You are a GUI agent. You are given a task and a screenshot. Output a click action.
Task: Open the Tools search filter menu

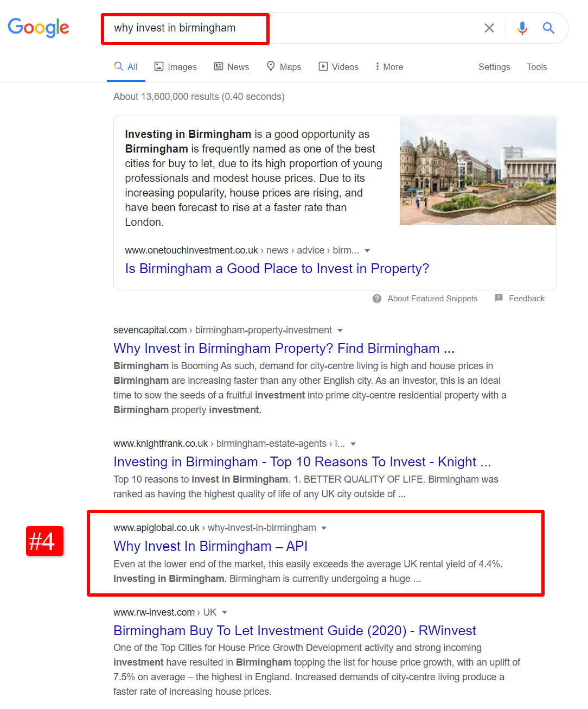coord(536,67)
